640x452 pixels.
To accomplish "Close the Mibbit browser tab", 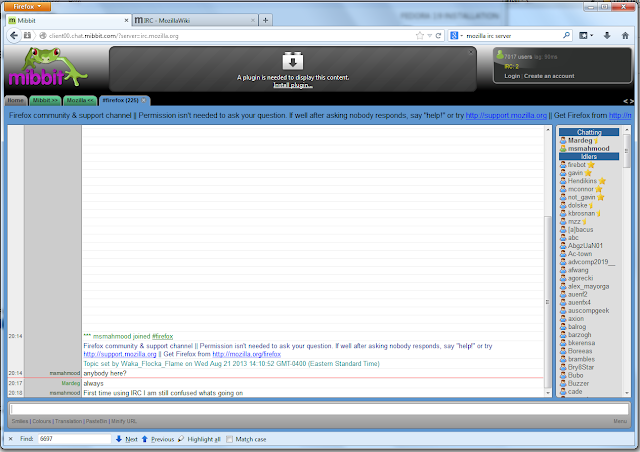I will (x=126, y=20).
